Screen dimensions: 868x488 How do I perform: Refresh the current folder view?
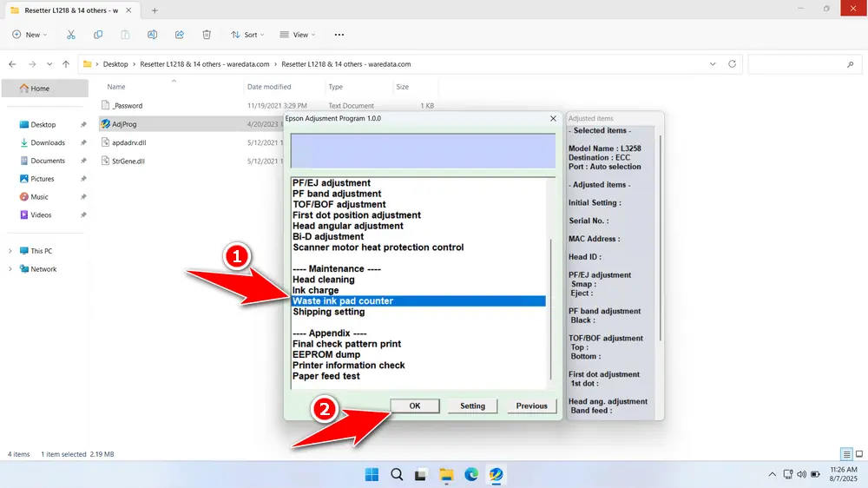(x=732, y=63)
